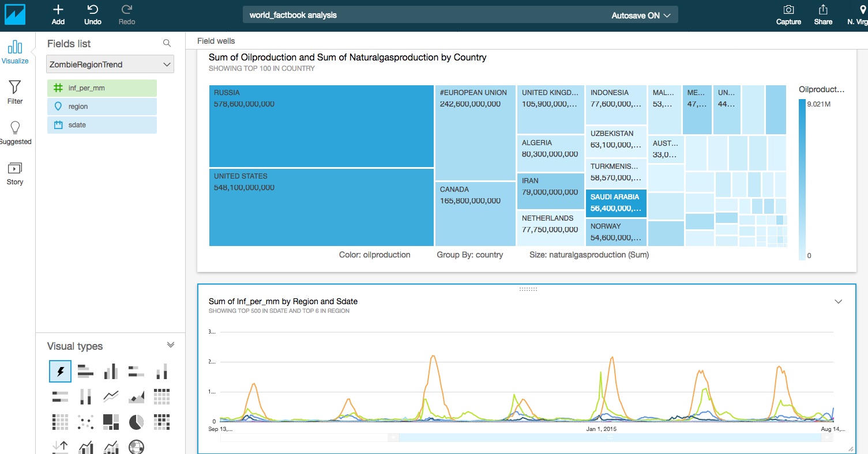
Task: Open the Autosave ON dropdown
Action: 641,16
